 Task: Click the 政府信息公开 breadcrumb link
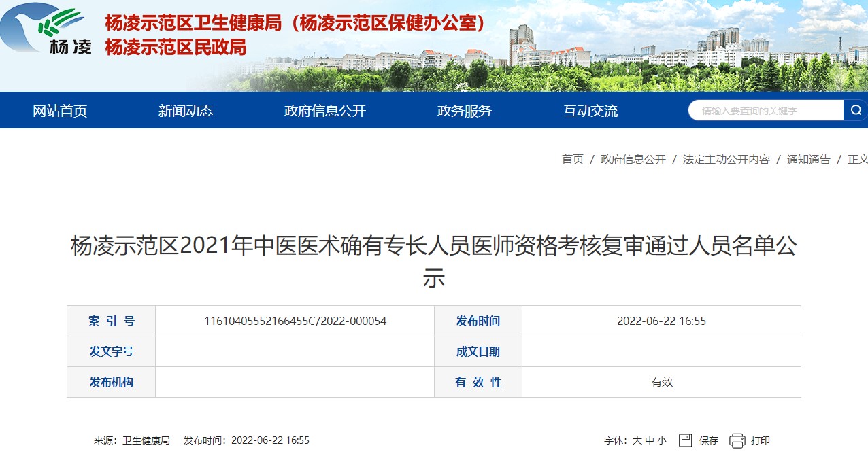(x=633, y=159)
